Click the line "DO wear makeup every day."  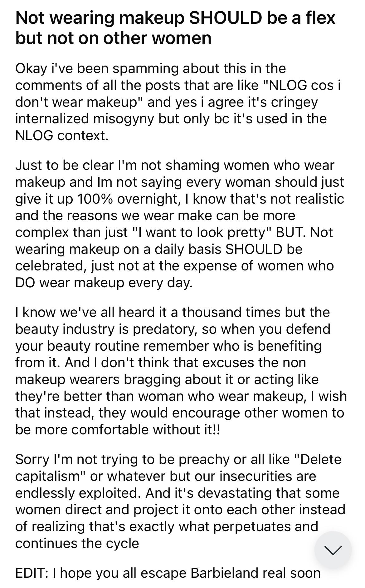(104, 283)
